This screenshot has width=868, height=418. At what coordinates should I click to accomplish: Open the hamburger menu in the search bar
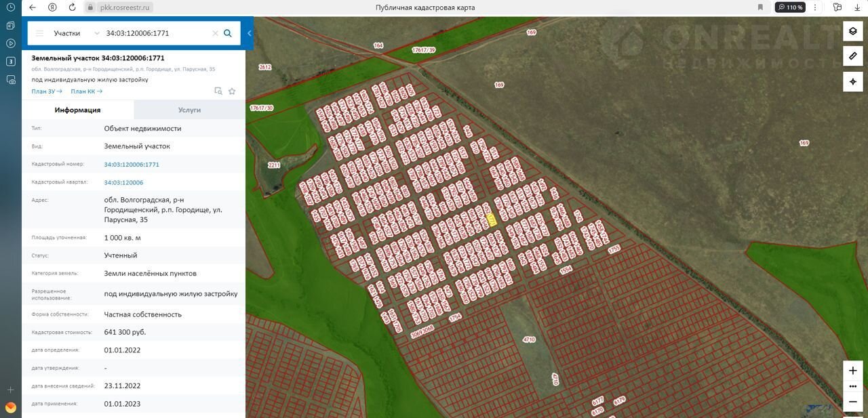[39, 33]
